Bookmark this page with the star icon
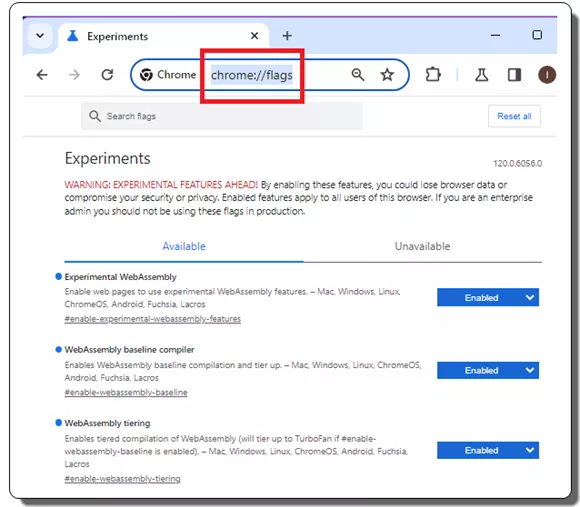 click(x=387, y=75)
